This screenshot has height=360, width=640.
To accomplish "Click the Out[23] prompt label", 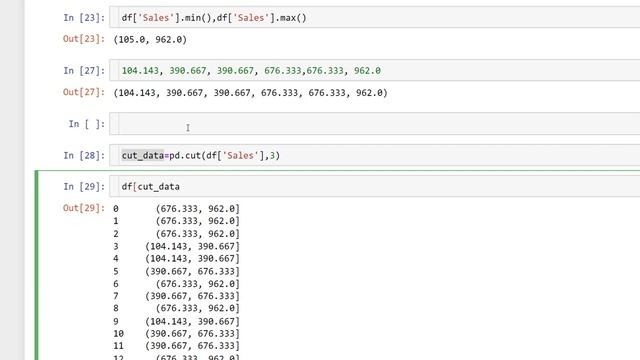I will (x=84, y=39).
